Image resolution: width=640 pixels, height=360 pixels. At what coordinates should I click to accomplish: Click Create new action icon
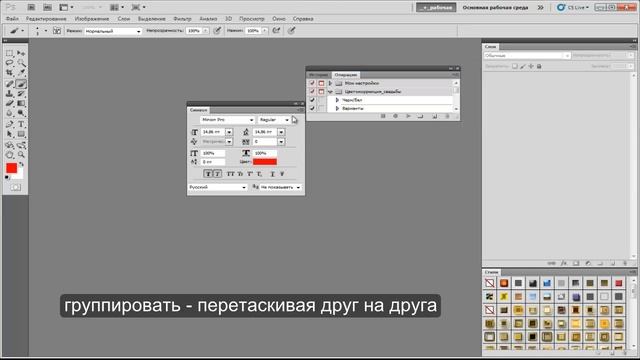[435, 116]
